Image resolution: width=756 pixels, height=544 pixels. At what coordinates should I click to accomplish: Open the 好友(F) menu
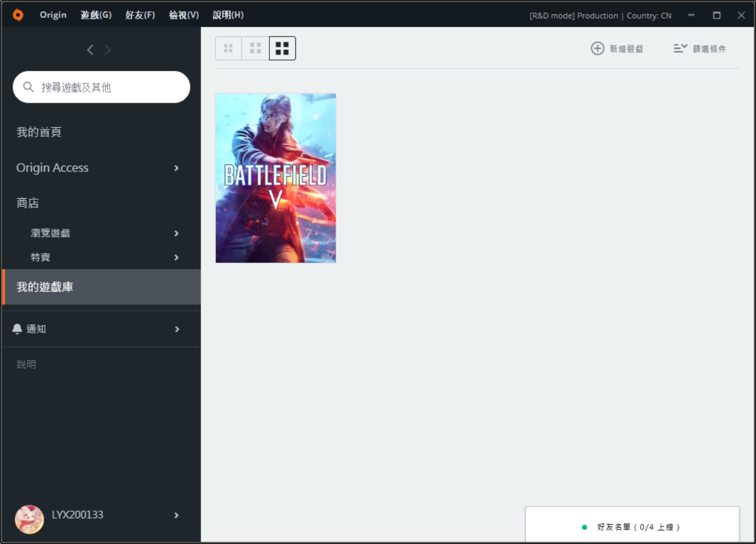(140, 15)
